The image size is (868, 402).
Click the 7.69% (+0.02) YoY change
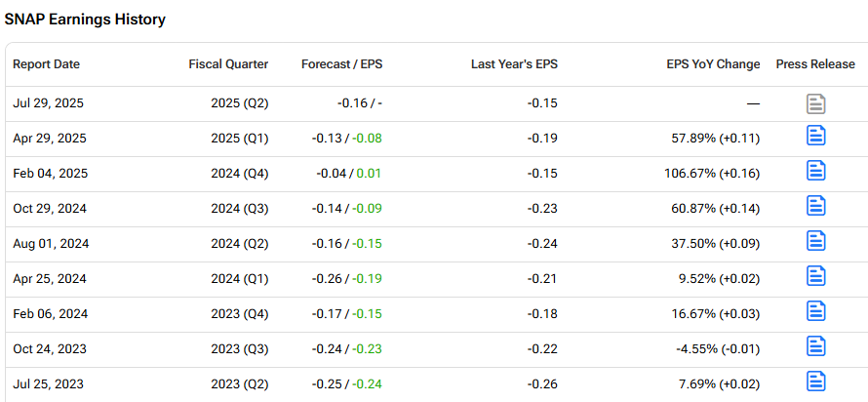[x=720, y=384]
